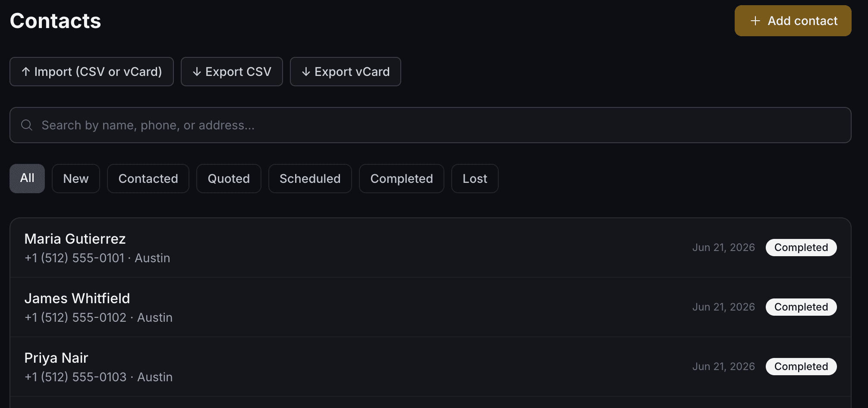Screen dimensions: 868x408
Task: Click the Export vCard button
Action: point(346,72)
